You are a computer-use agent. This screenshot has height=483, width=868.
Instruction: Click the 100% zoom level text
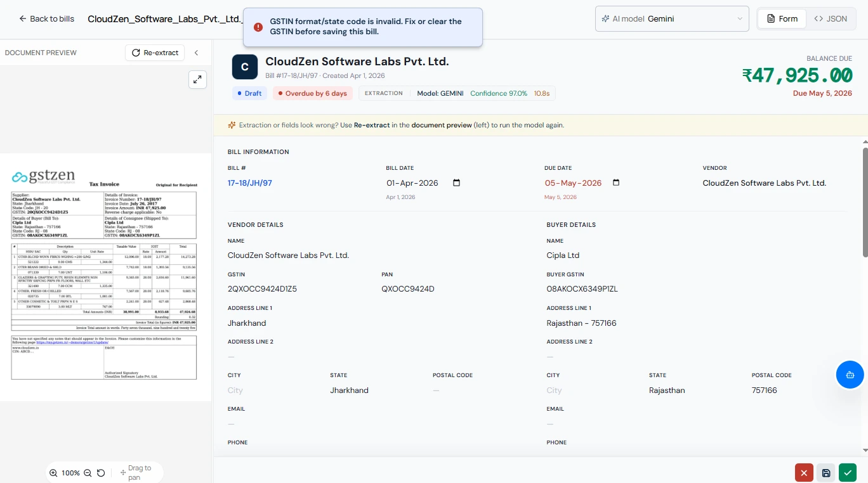70,473
